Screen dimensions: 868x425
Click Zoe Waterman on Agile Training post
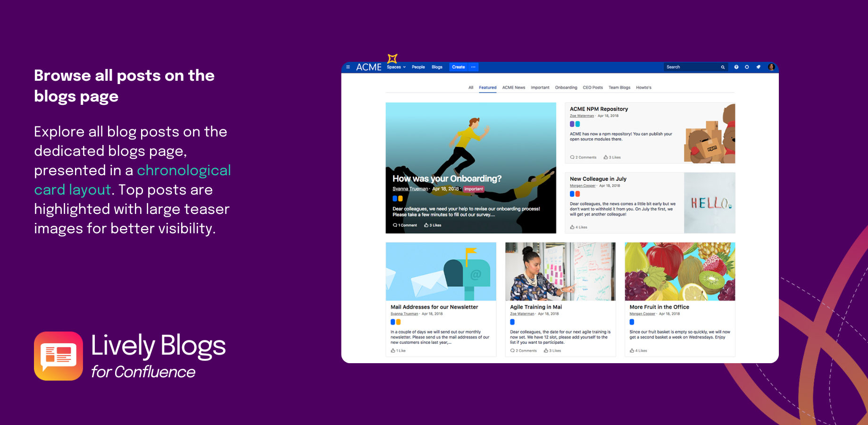tap(522, 314)
